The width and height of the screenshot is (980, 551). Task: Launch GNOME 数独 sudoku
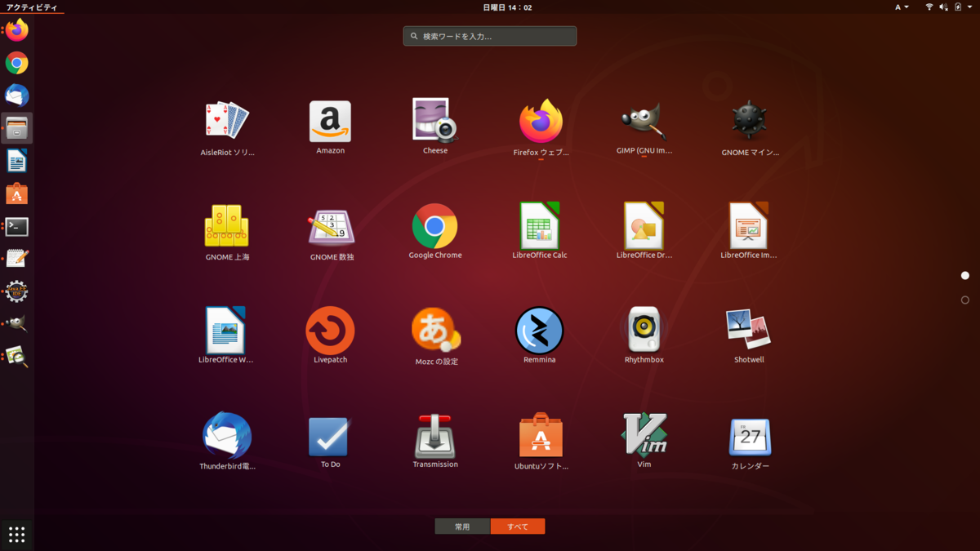(331, 227)
